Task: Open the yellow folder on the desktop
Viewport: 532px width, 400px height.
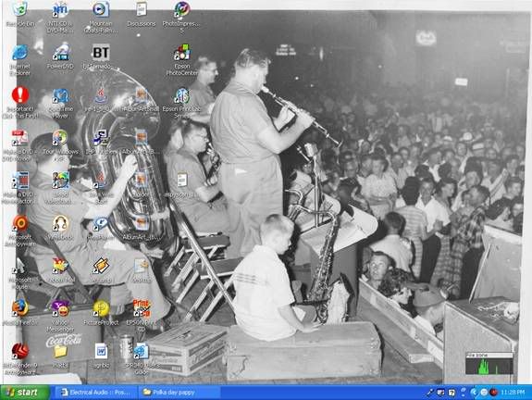Action: [60, 352]
